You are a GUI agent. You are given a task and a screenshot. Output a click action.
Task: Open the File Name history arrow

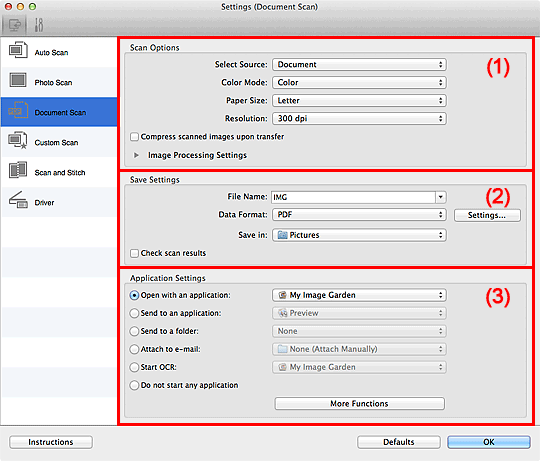441,197
